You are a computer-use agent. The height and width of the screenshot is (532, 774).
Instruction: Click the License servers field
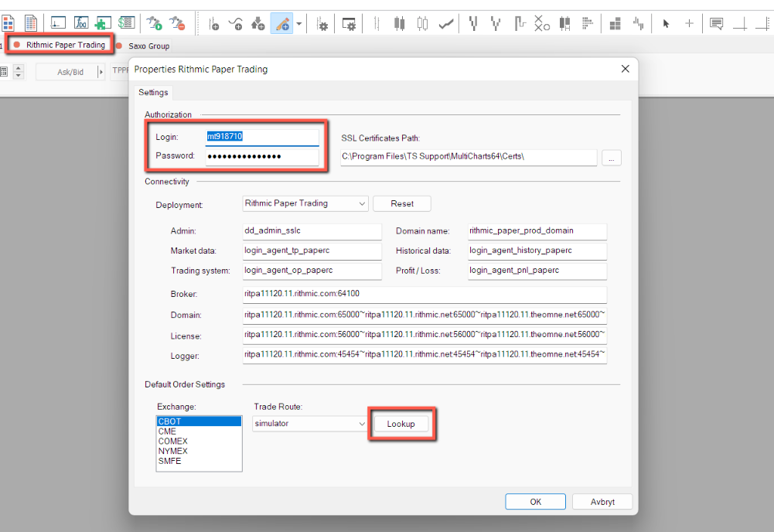(425, 335)
